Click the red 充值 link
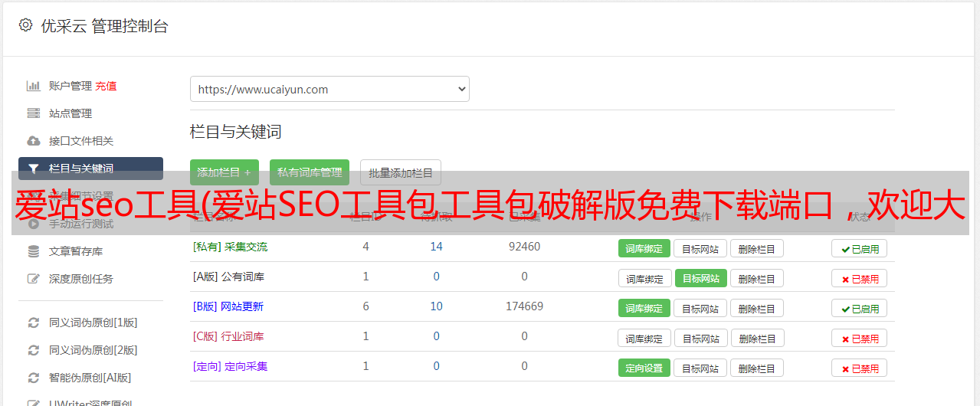The height and width of the screenshot is (406, 980). (107, 86)
